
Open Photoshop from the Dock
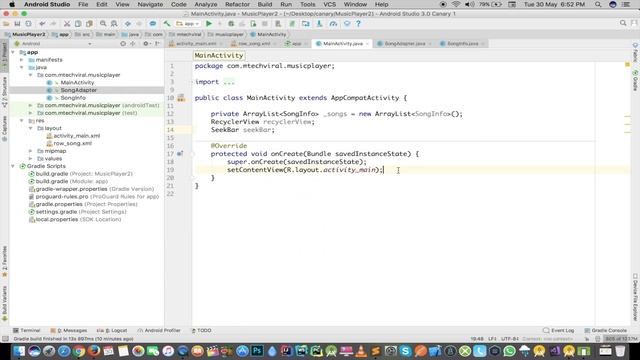pos(257,350)
